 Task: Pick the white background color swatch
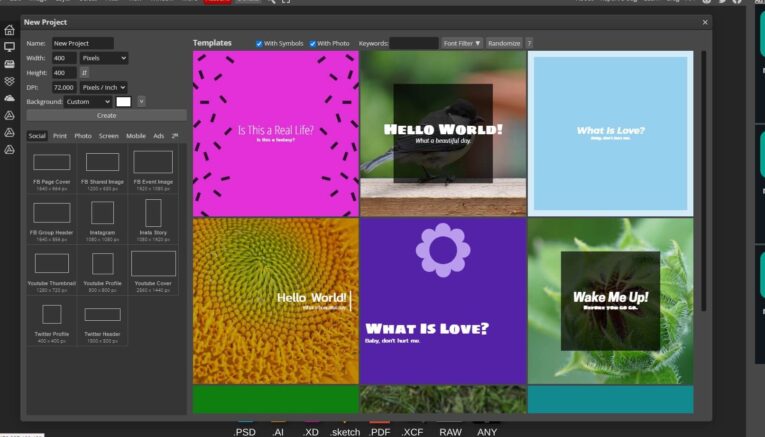[x=123, y=101]
